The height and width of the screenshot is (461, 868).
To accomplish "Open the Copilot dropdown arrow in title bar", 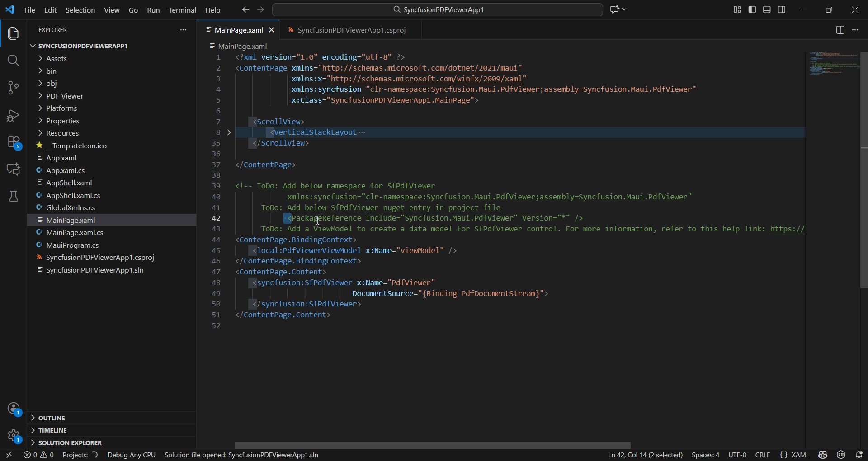I will pos(624,9).
